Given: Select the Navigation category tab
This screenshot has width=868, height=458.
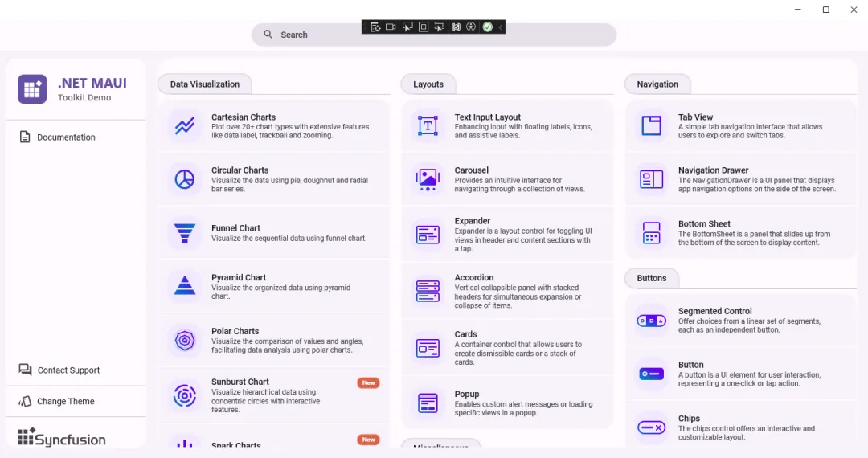Looking at the screenshot, I should coord(657,84).
